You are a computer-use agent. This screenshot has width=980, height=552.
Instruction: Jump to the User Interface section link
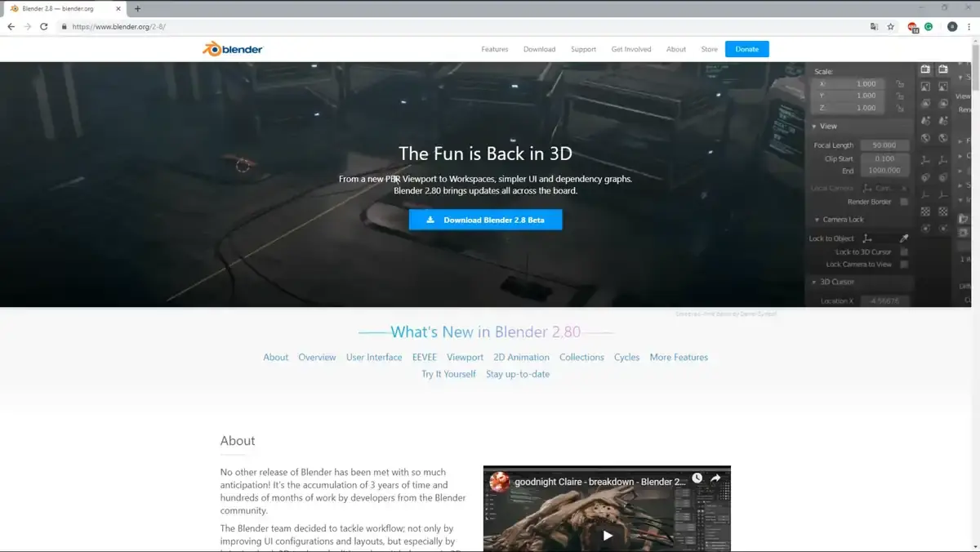(x=374, y=357)
